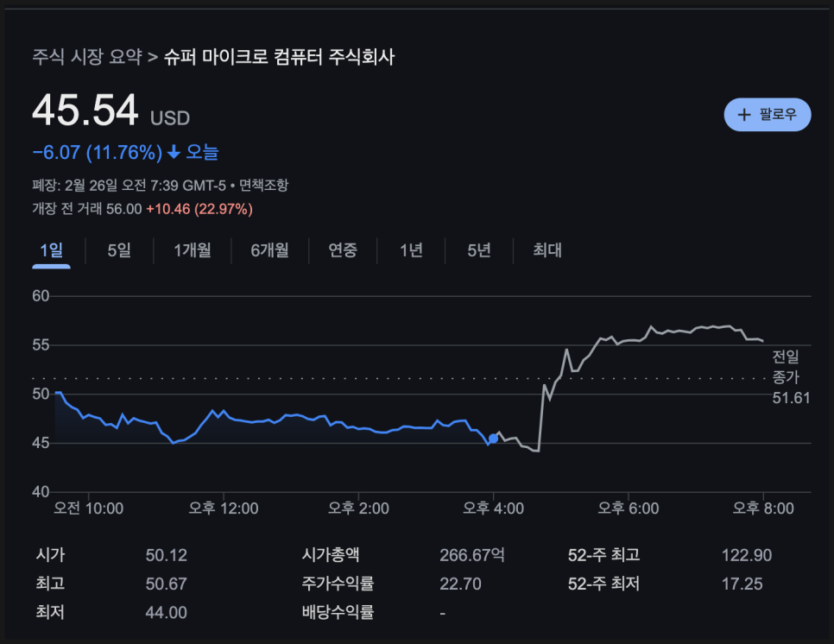The image size is (834, 644).
Task: Show the 6개월 price range
Action: (269, 250)
